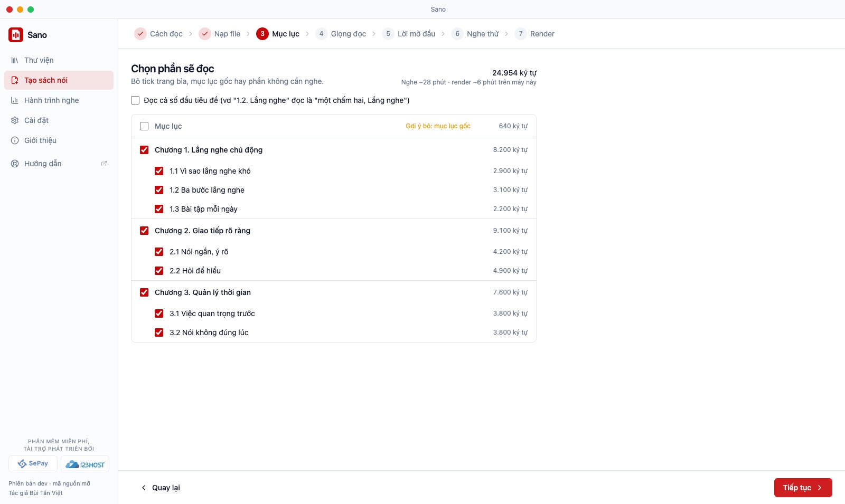The image size is (845, 504).
Task: Click the step 6 number badge
Action: [457, 34]
